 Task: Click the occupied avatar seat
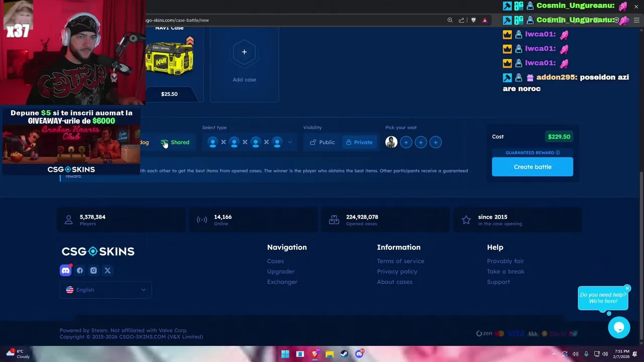[391, 142]
